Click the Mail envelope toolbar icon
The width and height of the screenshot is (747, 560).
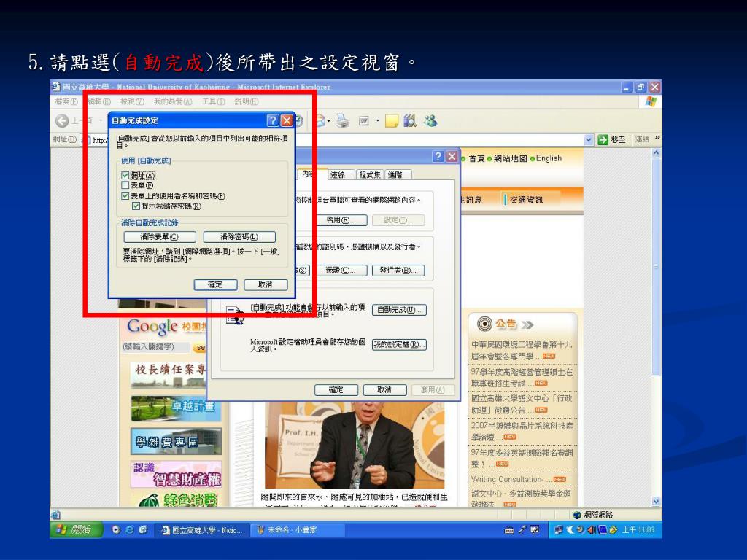click(x=321, y=120)
